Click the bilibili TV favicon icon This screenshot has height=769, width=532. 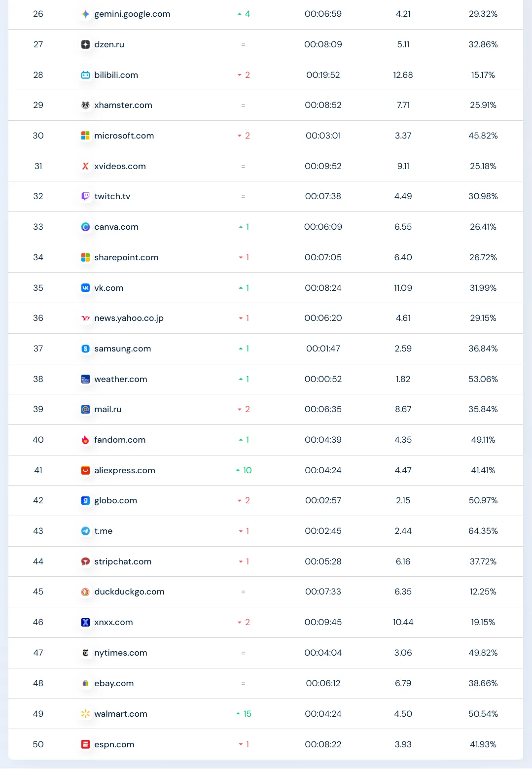click(x=85, y=75)
